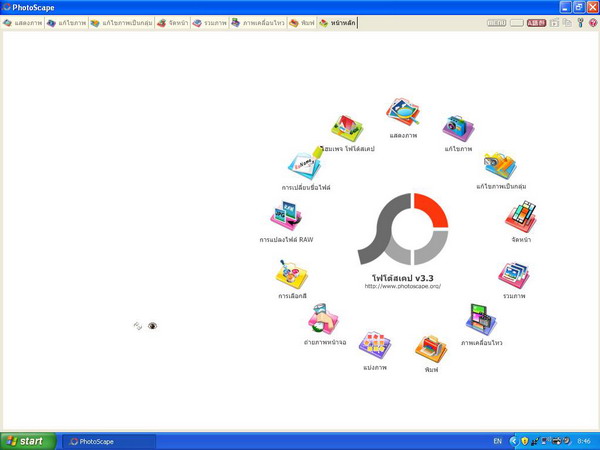Open the แสดงภาพ viewer icon in the circle

(x=403, y=111)
